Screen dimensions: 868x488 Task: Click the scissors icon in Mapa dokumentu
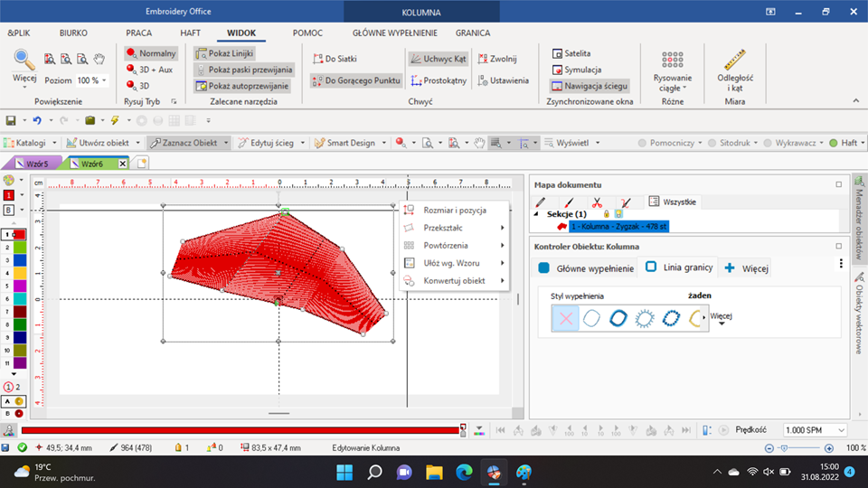click(596, 202)
